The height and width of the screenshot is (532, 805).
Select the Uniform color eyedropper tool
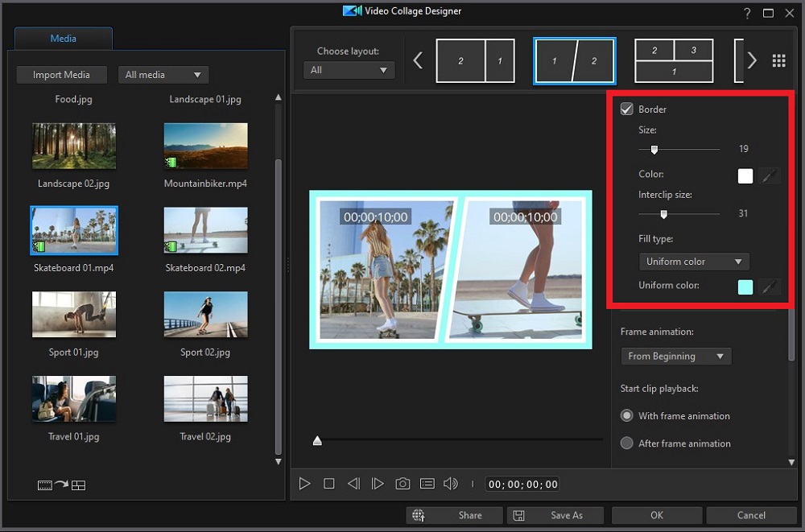click(770, 287)
